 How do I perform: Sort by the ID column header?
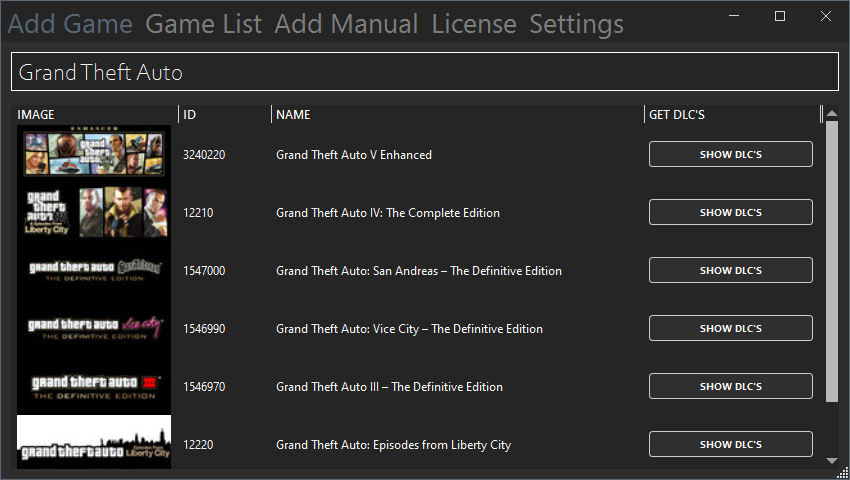189,115
